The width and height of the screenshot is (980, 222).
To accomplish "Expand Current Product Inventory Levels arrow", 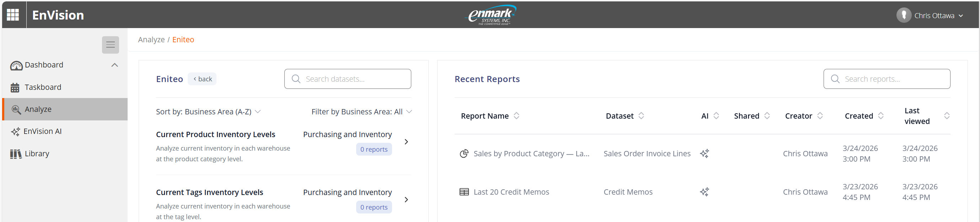I will (x=406, y=142).
